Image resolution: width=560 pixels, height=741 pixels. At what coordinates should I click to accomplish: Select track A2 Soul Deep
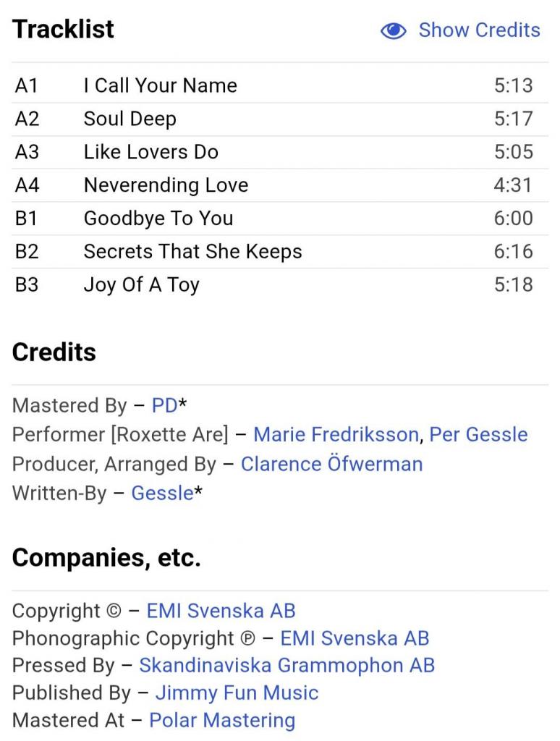tap(280, 119)
